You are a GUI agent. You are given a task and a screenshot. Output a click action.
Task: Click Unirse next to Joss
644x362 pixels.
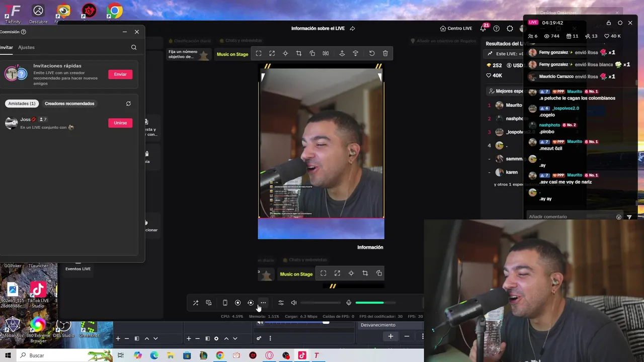[x=120, y=123]
